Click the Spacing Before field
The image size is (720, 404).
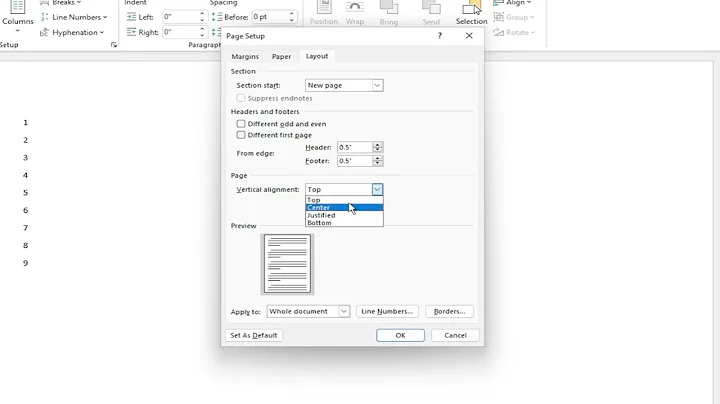coord(270,17)
